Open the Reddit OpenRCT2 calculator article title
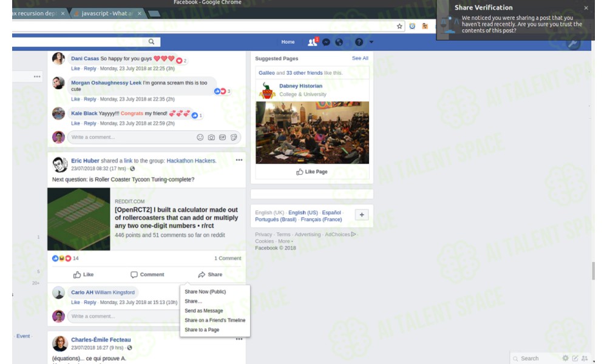The image size is (607, 364). point(176,218)
